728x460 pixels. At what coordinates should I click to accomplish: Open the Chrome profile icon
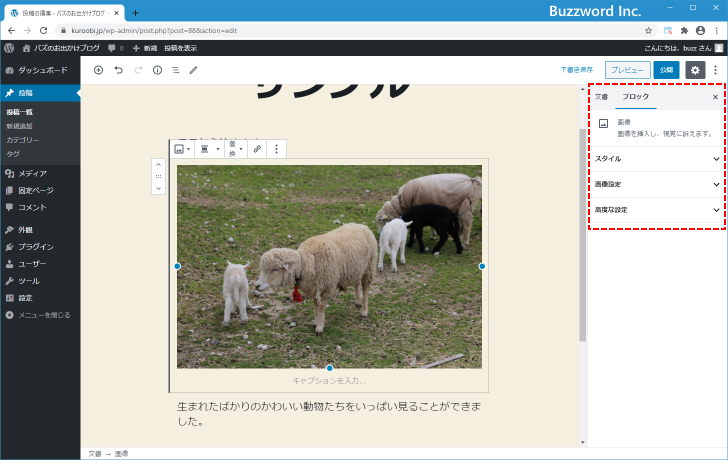[700, 31]
